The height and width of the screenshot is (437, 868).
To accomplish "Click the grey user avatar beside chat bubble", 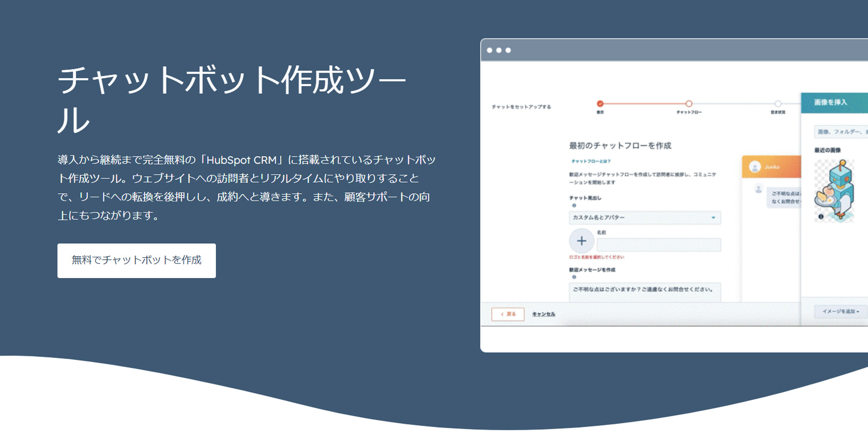I will [759, 190].
